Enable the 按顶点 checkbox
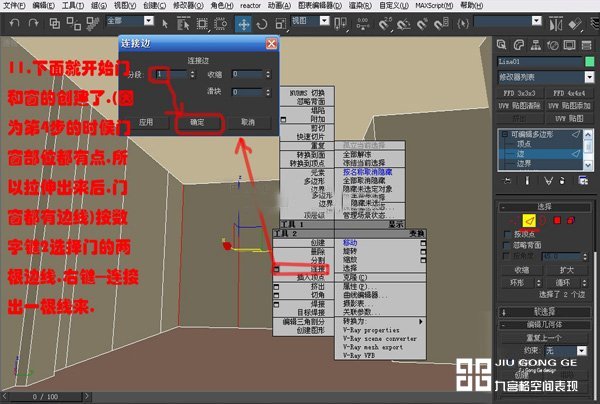The height and width of the screenshot is (404, 600). pyautogui.click(x=507, y=234)
